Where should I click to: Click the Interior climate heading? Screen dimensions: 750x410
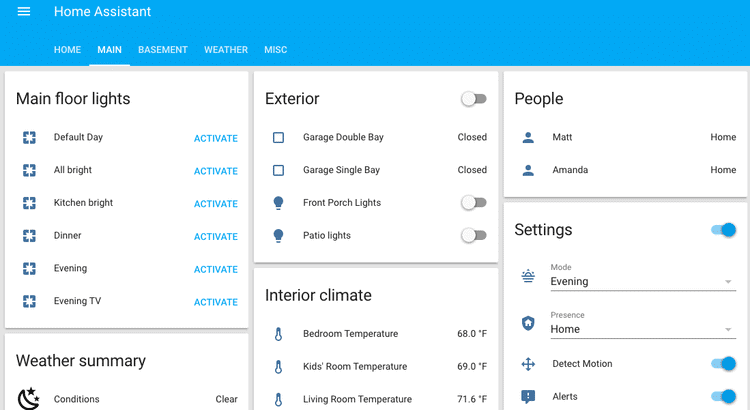tap(318, 295)
